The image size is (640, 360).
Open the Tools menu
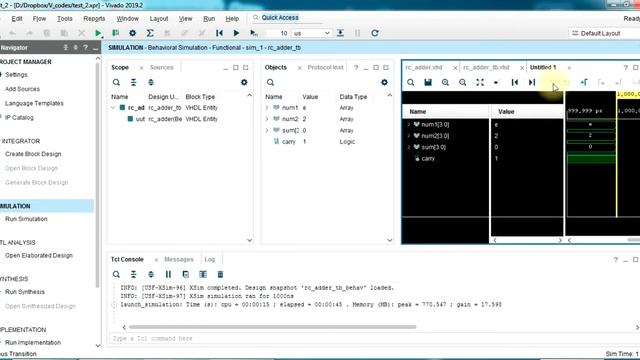coord(64,19)
